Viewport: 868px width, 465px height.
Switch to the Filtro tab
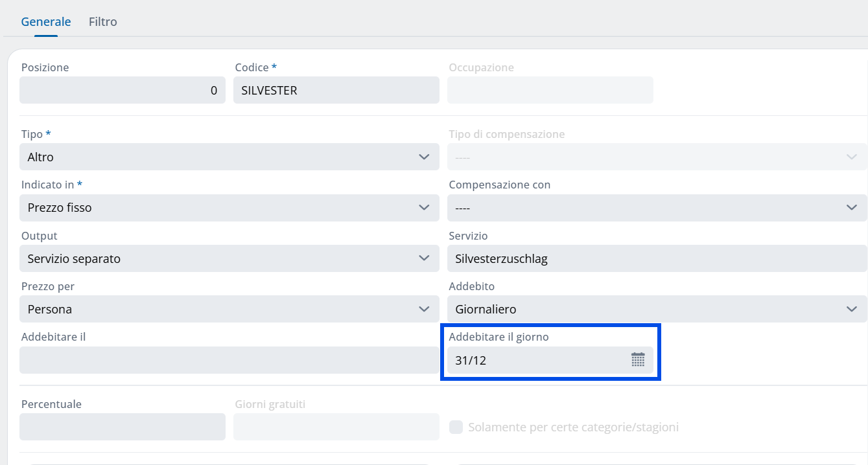tap(102, 22)
